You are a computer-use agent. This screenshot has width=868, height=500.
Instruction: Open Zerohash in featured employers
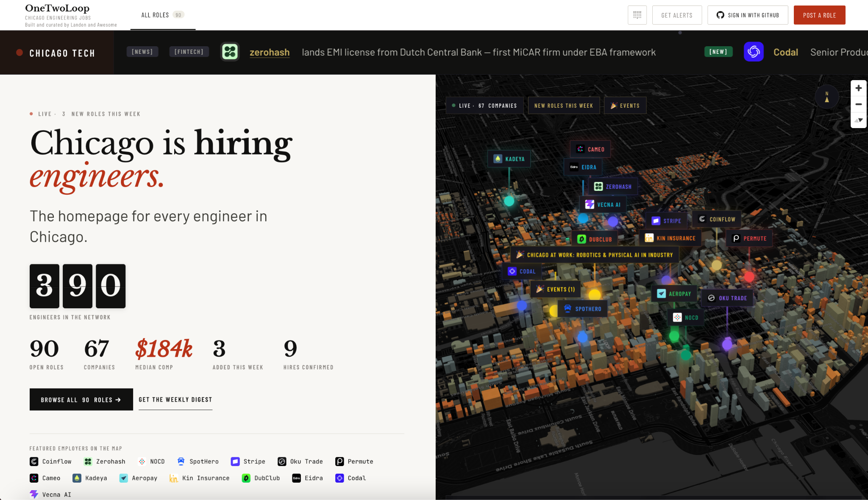104,461
